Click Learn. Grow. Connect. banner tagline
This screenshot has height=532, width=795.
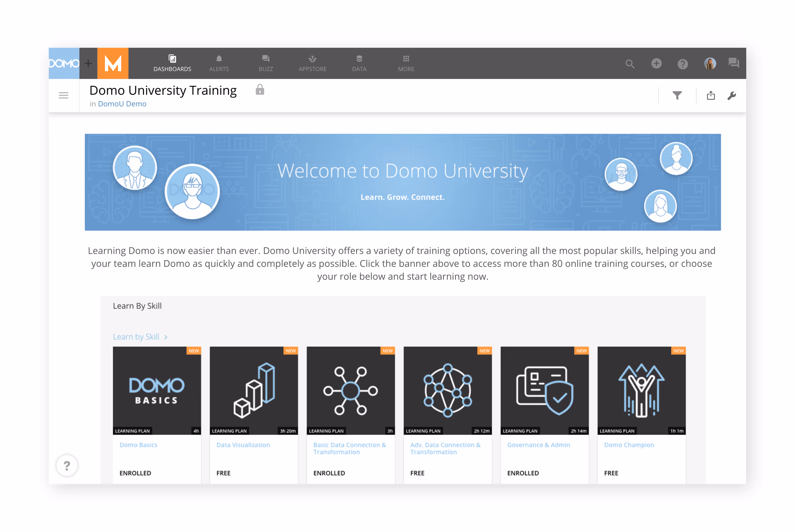click(403, 197)
